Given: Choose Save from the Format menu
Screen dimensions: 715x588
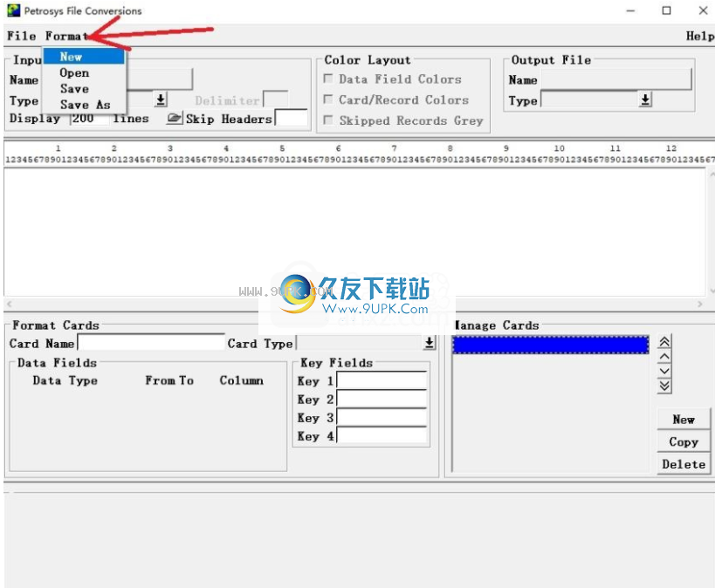Looking at the screenshot, I should click(x=84, y=88).
